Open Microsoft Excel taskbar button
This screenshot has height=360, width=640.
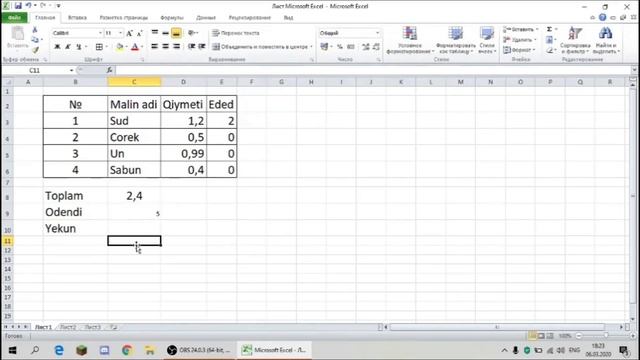(x=275, y=350)
